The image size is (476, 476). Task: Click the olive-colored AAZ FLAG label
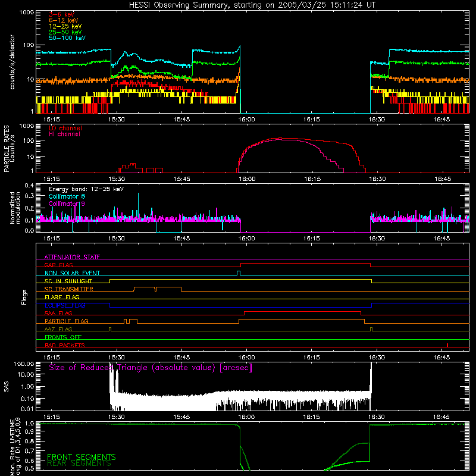point(58,329)
